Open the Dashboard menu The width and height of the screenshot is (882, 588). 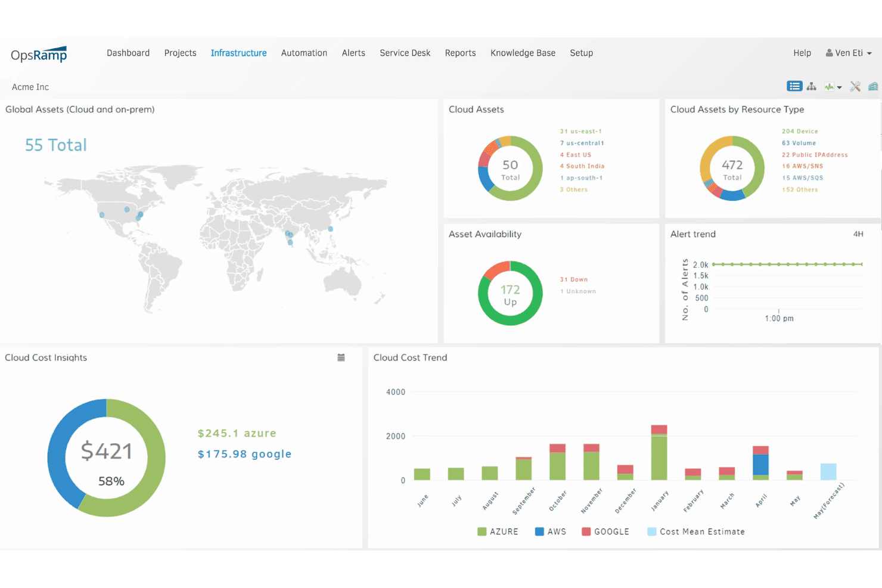pos(128,53)
